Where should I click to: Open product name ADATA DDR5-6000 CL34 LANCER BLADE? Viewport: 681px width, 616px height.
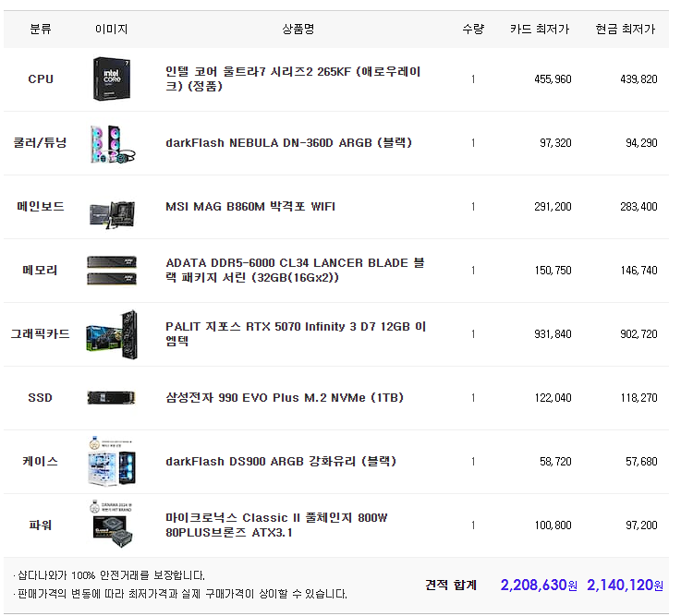point(295,270)
